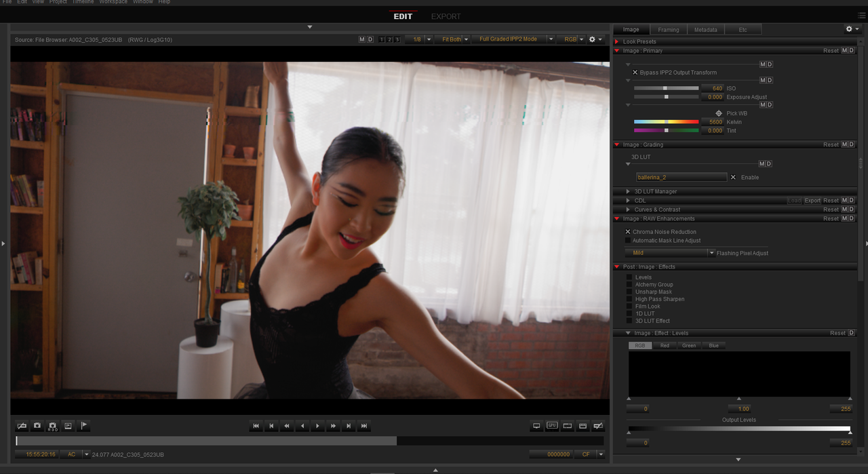
Task: Click the strikethrough clip icon left of the camera icons
Action: (x=22, y=426)
